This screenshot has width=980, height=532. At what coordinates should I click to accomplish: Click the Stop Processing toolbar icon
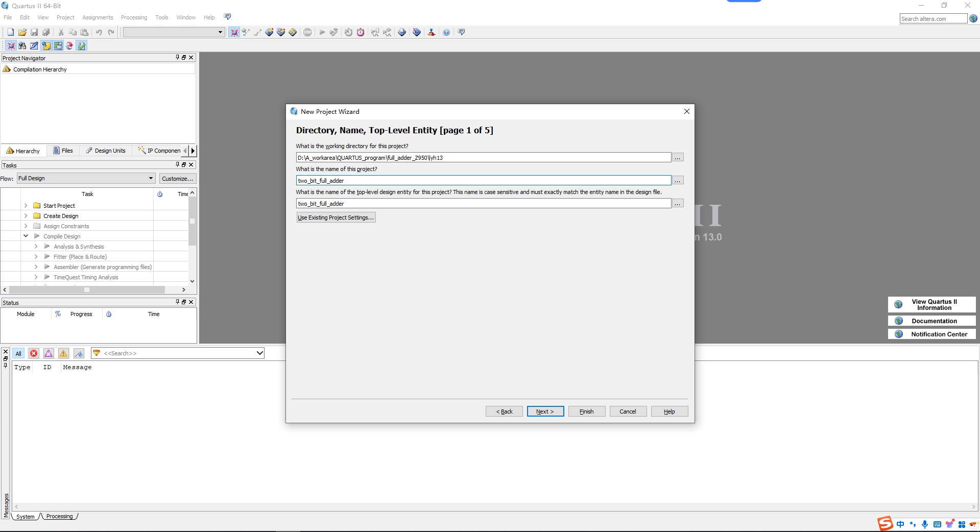coord(307,32)
